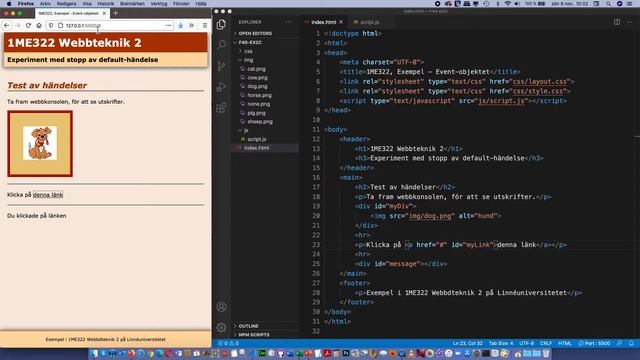The width and height of the screenshot is (640, 360).
Task: Expand the NPM SCRIPTS section
Action: point(265,335)
